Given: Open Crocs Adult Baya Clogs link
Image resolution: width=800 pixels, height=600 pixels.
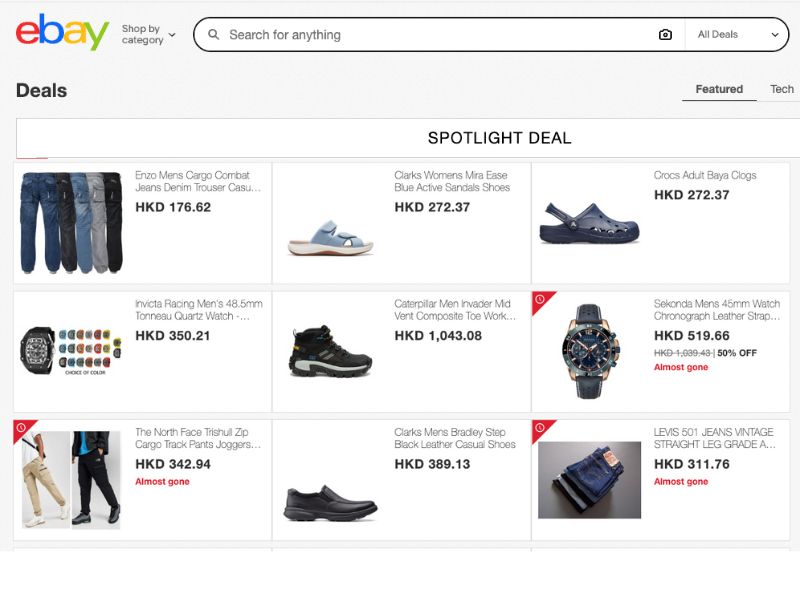Looking at the screenshot, I should [x=705, y=175].
